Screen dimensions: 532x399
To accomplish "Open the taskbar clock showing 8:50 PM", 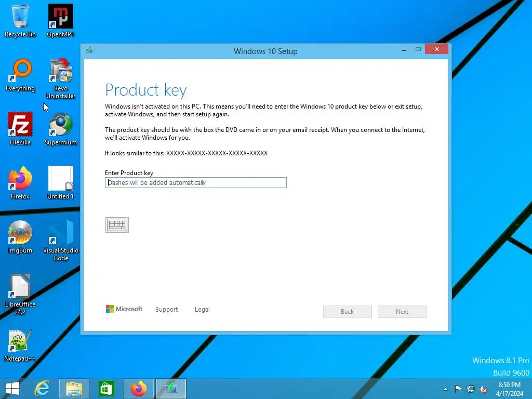I will tap(510, 389).
